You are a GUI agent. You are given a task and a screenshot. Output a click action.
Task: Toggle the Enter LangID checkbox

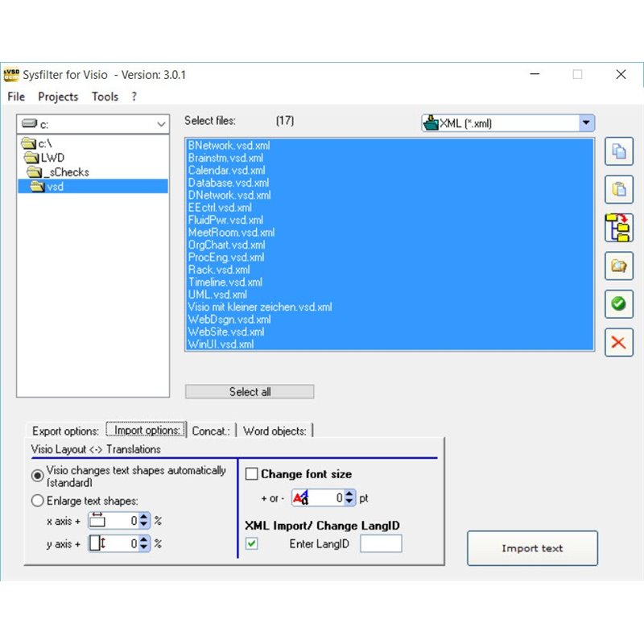(251, 544)
